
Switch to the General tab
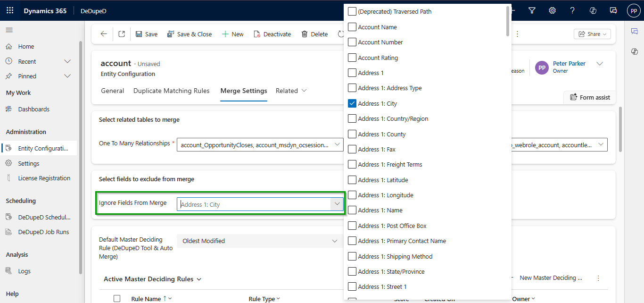[x=112, y=91]
